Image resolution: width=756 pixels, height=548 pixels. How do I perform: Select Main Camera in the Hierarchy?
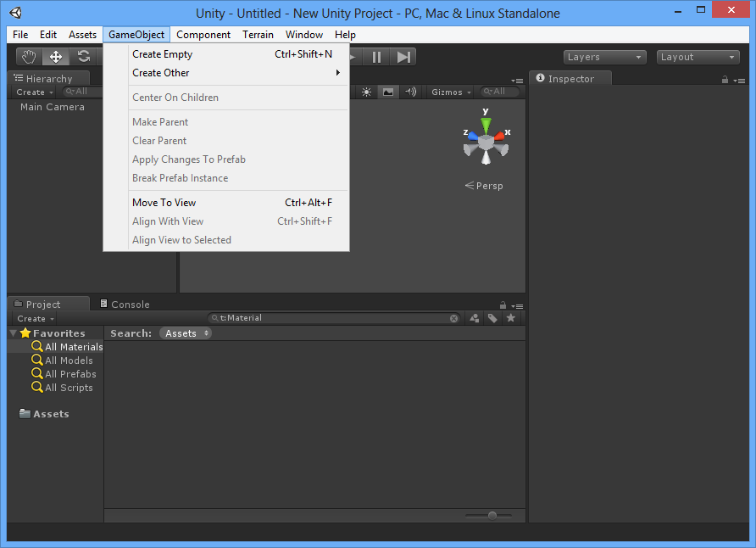(52, 107)
